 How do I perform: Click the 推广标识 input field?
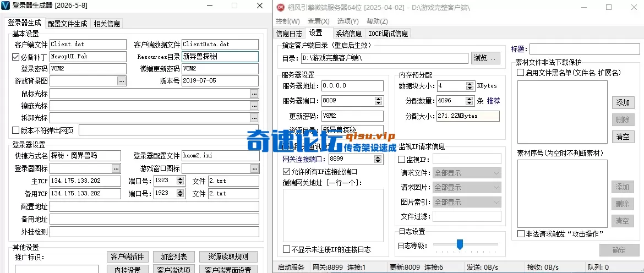coord(57,269)
